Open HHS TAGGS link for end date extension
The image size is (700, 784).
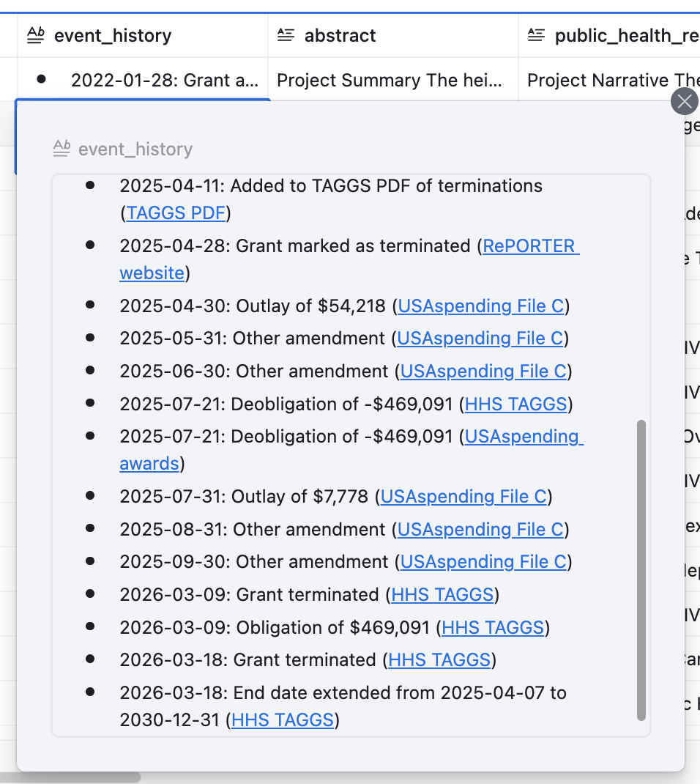(x=283, y=720)
